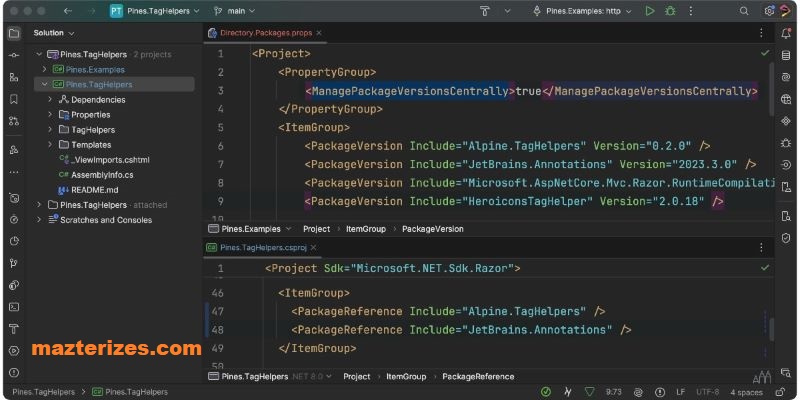800x400 pixels.
Task: Run Pines.Examples with the green play icon
Action: [x=649, y=11]
